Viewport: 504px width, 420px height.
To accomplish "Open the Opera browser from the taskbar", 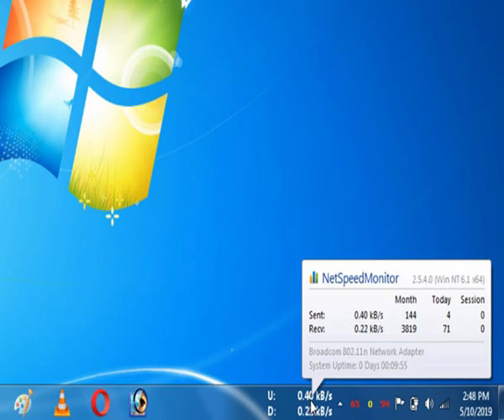I will [100, 402].
